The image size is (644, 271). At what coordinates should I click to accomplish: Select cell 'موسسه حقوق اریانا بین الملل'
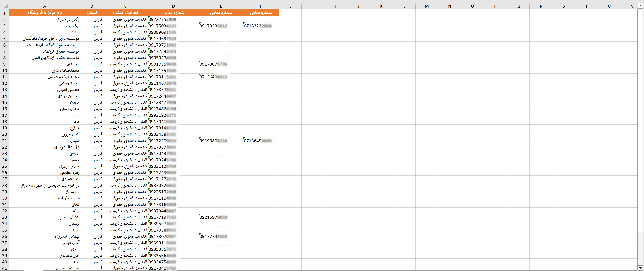tap(44, 58)
